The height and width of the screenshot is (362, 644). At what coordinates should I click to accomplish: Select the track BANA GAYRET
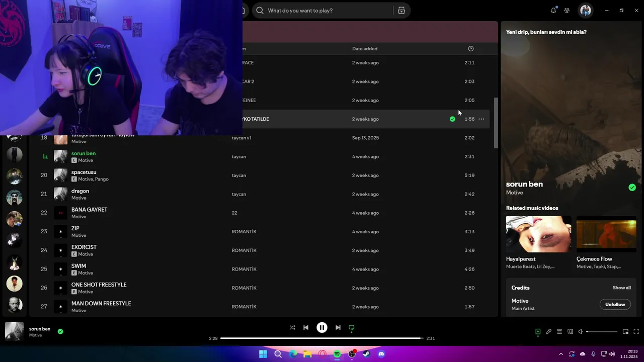(x=89, y=210)
